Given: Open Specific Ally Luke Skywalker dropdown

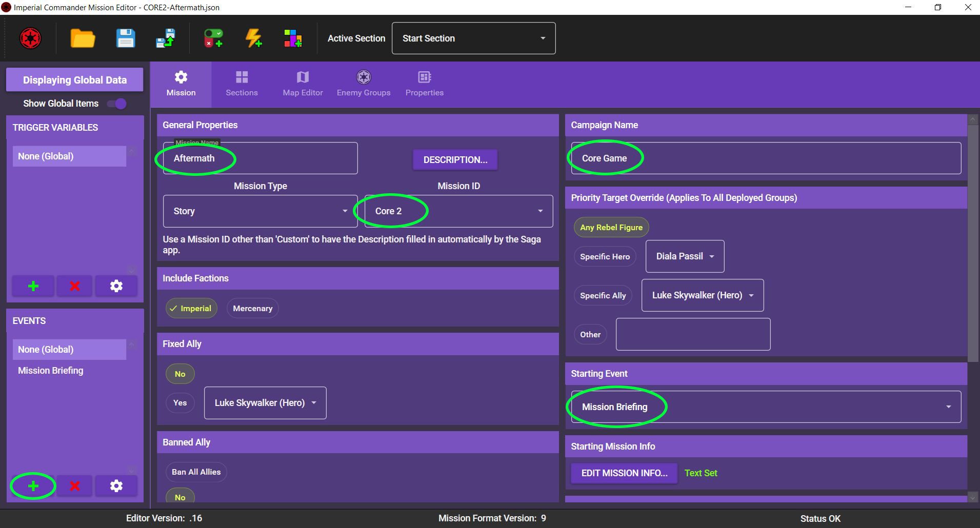Looking at the screenshot, I should coord(703,295).
